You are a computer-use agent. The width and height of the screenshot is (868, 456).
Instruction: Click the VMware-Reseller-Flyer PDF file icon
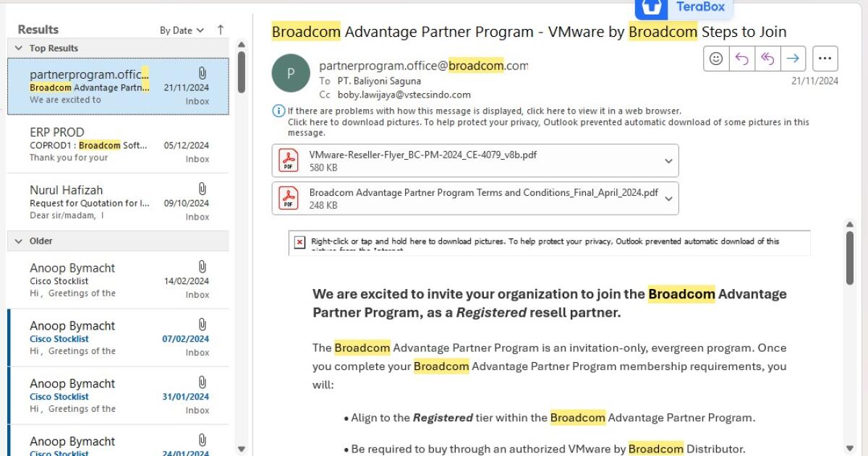[x=289, y=161]
